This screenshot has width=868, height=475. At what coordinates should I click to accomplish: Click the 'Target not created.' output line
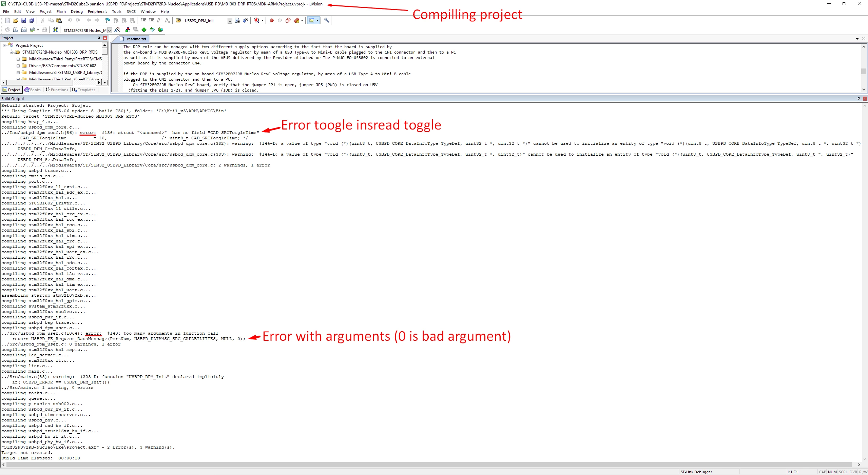click(x=27, y=453)
